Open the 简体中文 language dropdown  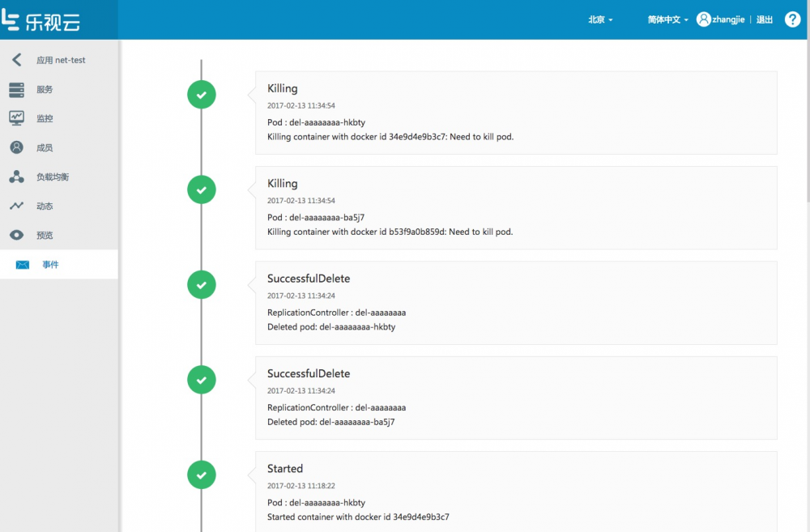[667, 19]
